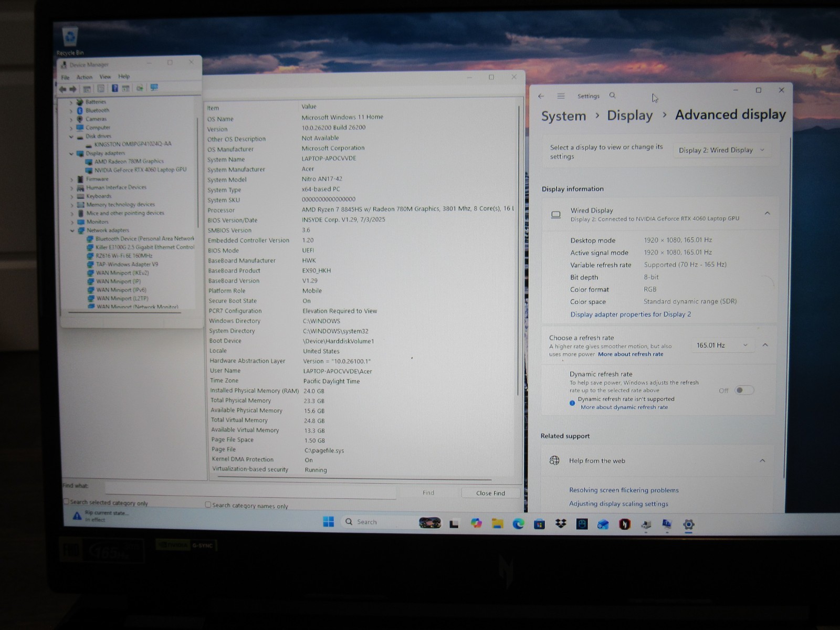Screen dimensions: 840x630
Task: Open Microsoft Store from the taskbar
Action: coord(539,524)
